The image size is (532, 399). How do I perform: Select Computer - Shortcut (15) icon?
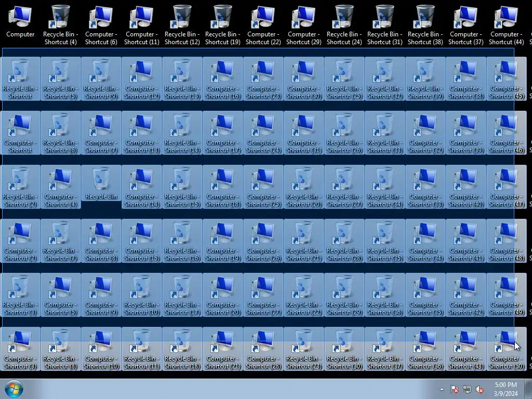[x=141, y=241]
